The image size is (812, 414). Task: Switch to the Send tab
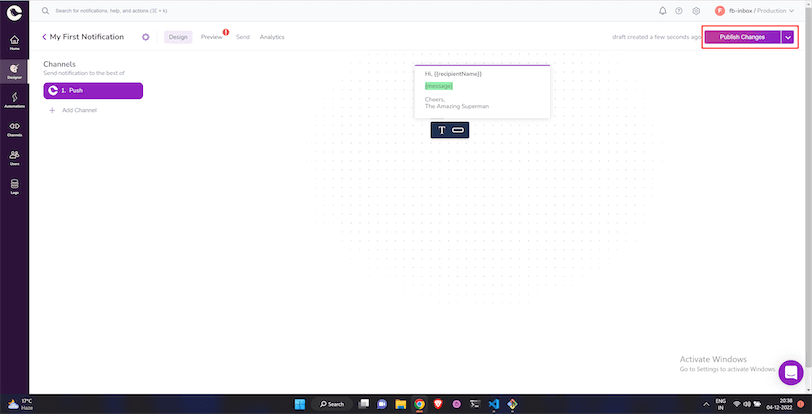tap(243, 37)
